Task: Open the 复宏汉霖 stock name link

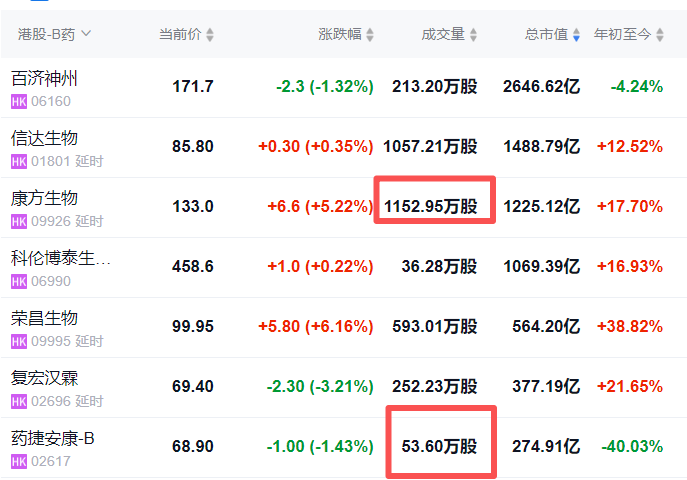Action: 44,378
